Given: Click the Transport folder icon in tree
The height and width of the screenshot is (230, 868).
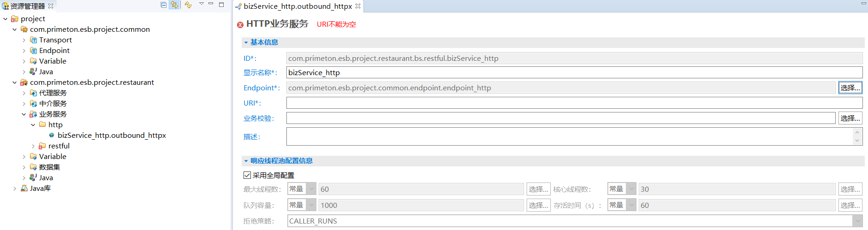Looking at the screenshot, I should [x=34, y=40].
